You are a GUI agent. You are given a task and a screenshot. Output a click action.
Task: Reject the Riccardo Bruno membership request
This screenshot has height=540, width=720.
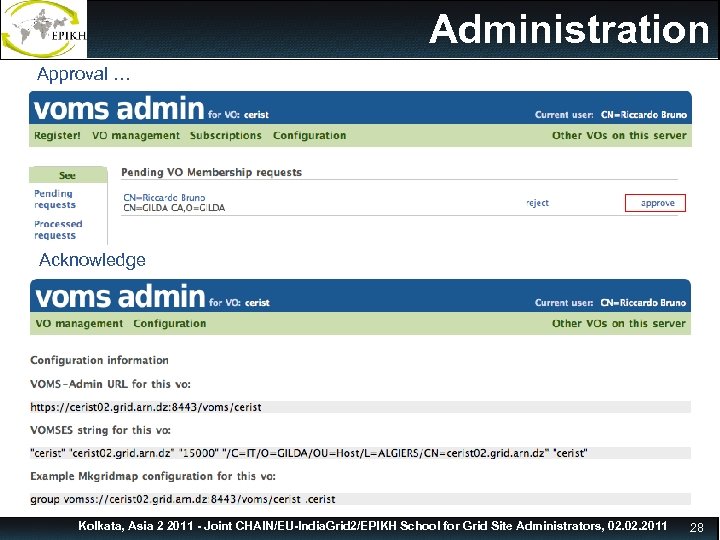pos(538,203)
